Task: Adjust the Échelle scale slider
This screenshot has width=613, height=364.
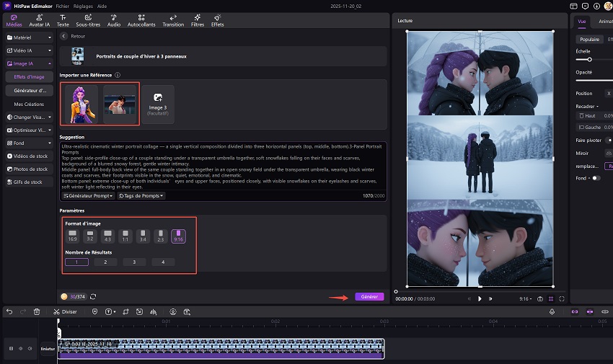Action: (x=589, y=59)
